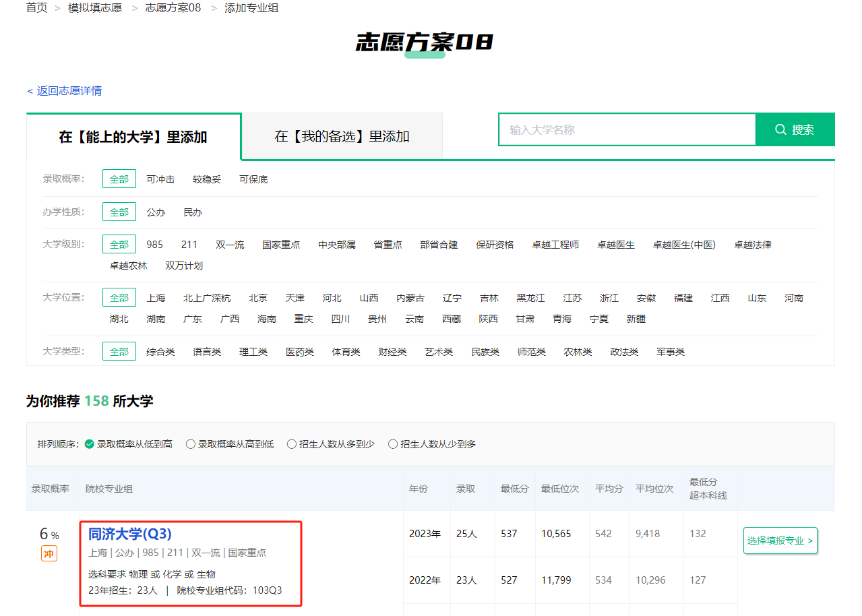
Task: Filter location by 上海
Action: 156,298
